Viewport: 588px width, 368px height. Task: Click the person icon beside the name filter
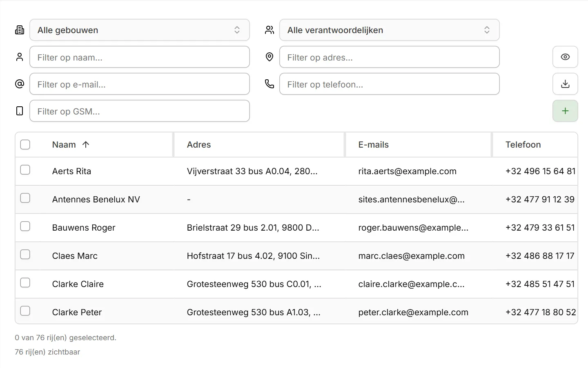pyautogui.click(x=20, y=57)
